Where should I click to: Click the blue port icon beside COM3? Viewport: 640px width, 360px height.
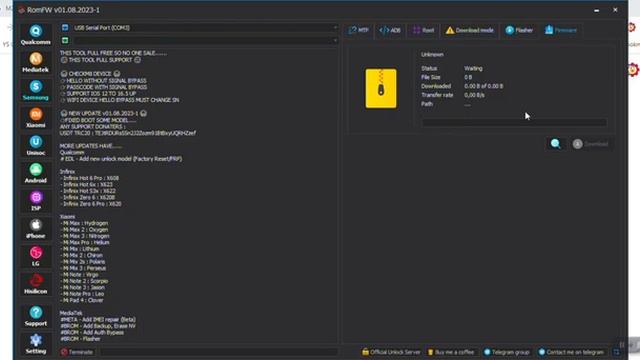pyautogui.click(x=65, y=27)
